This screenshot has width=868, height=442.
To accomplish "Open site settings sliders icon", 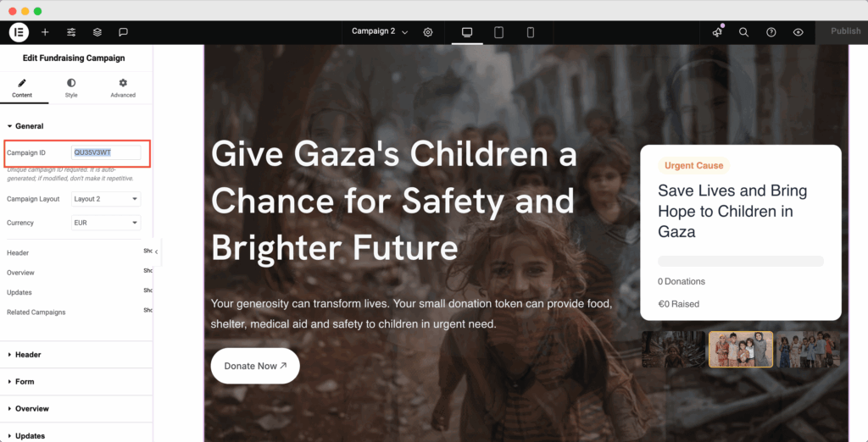I will click(71, 32).
